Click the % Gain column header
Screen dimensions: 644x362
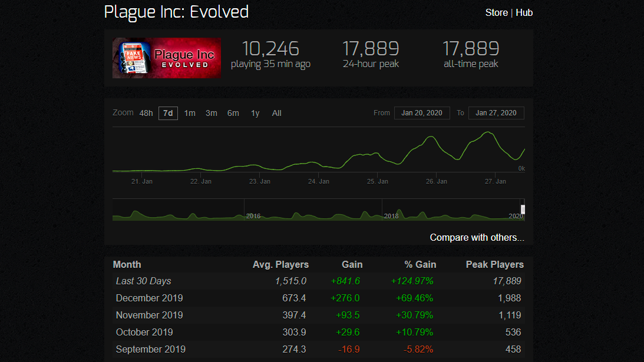coord(420,265)
